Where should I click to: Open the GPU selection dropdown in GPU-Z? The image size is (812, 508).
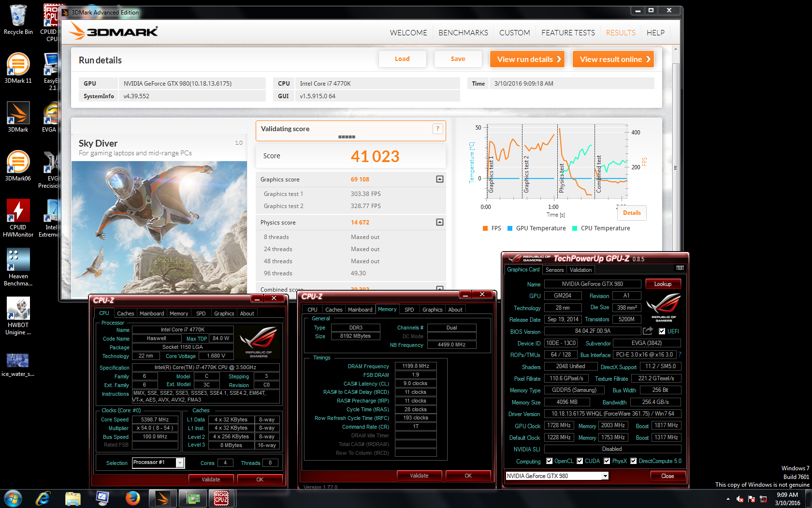click(x=605, y=476)
